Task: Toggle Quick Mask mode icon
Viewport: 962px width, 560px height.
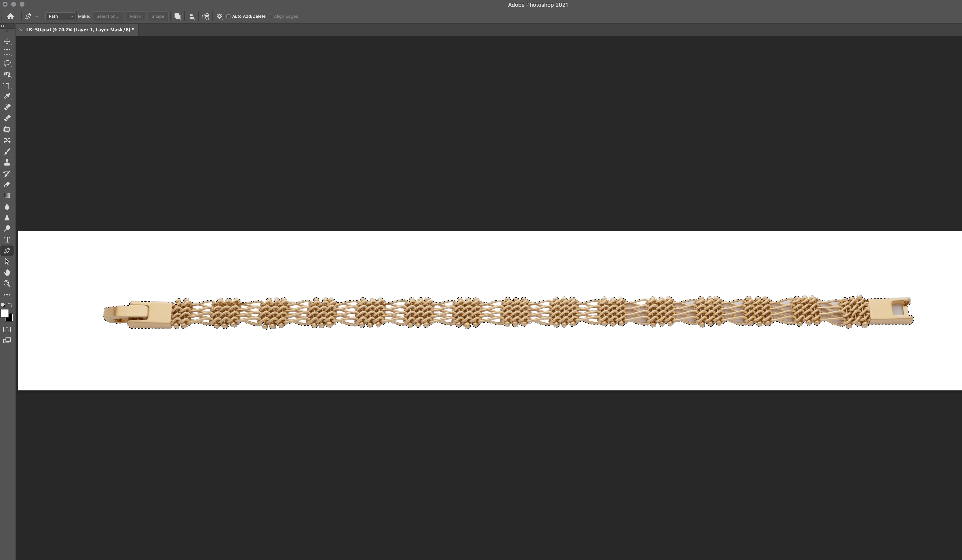Action: [x=7, y=329]
